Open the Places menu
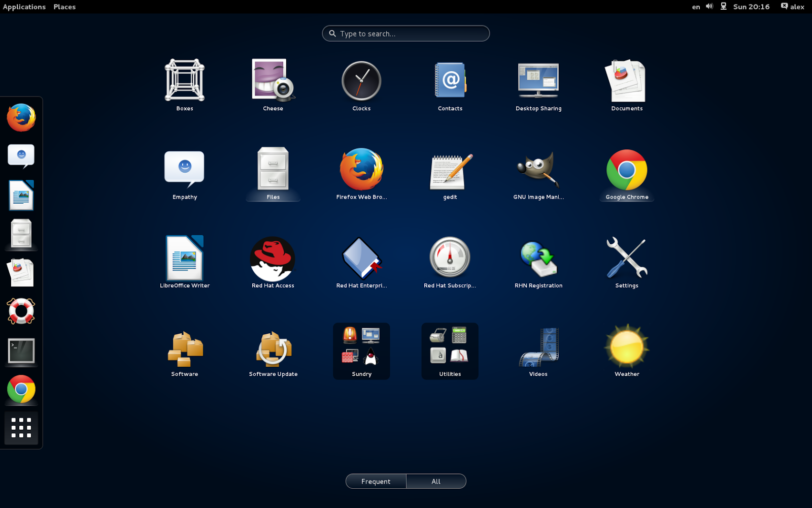This screenshot has height=508, width=812. click(64, 7)
